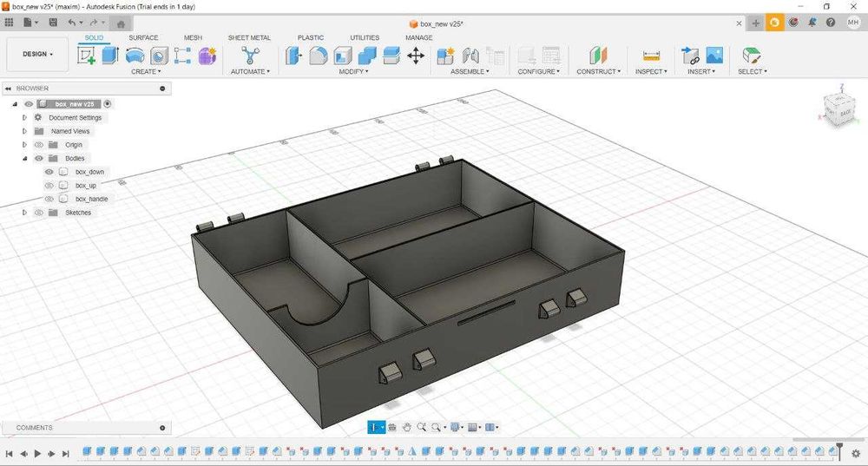
Task: Select the Extrude tool
Action: [110, 56]
